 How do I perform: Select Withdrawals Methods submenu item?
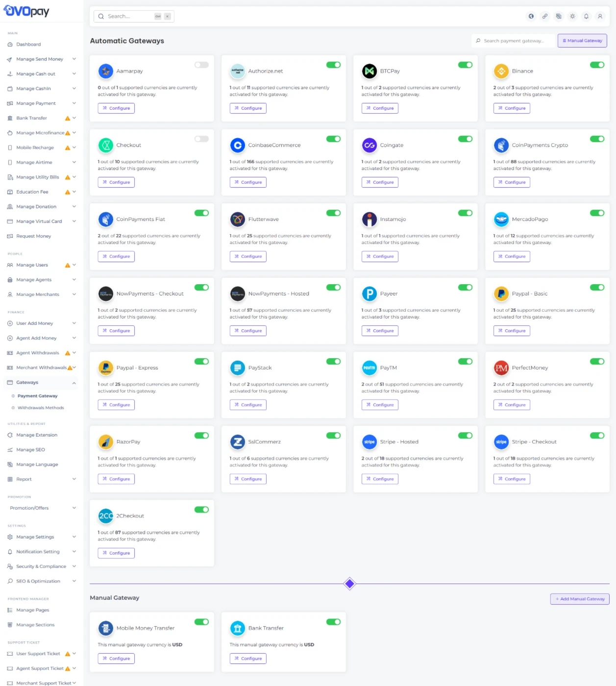click(41, 408)
